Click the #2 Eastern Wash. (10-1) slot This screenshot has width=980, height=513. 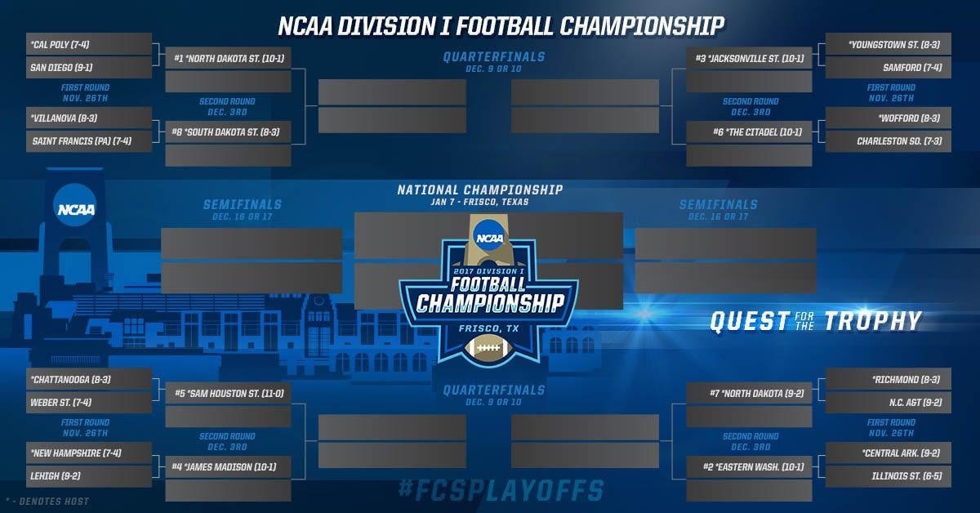click(x=749, y=467)
